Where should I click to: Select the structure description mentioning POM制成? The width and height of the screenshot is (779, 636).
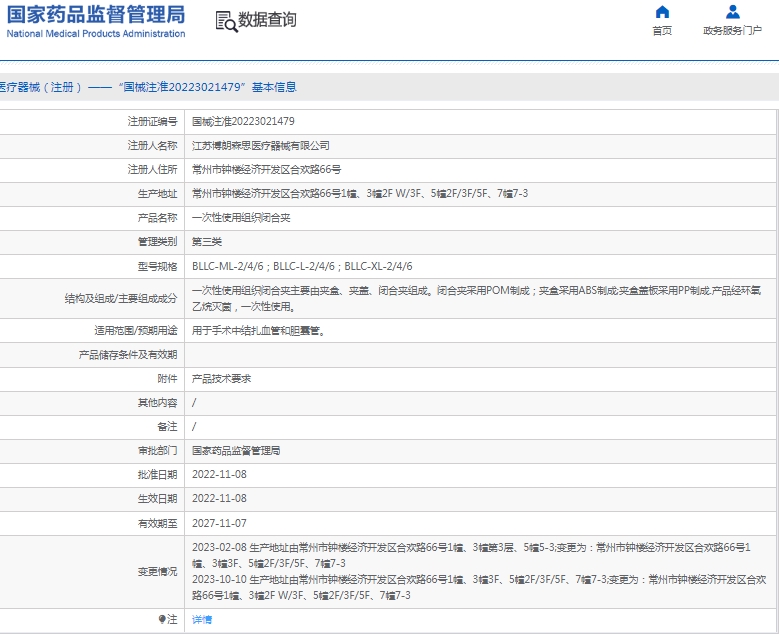476,299
